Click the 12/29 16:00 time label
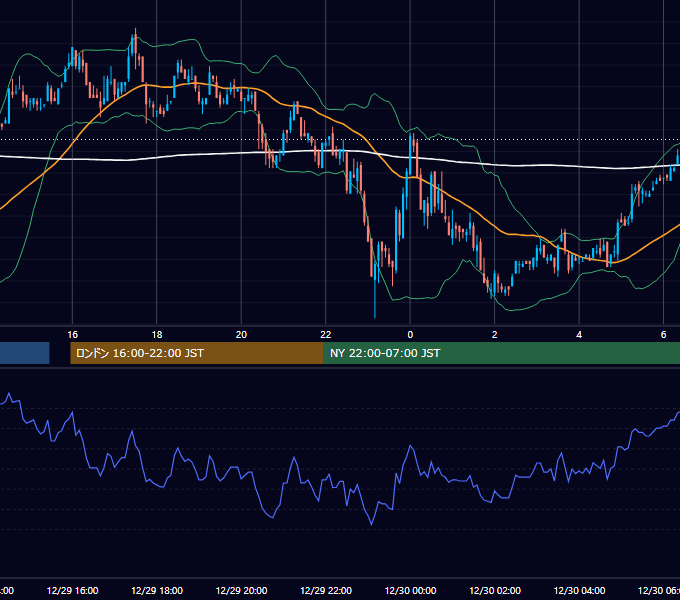Image resolution: width=680 pixels, height=600 pixels. click(x=72, y=590)
